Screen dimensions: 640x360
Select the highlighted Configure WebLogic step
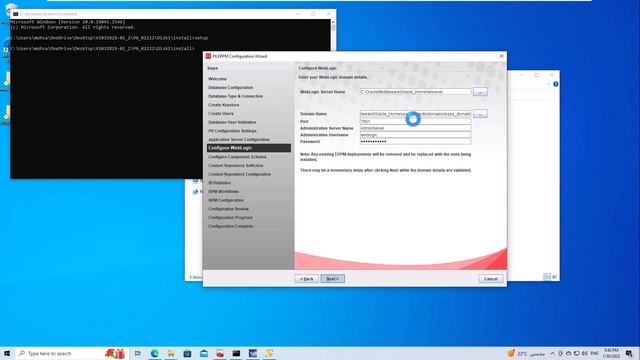tap(249, 148)
